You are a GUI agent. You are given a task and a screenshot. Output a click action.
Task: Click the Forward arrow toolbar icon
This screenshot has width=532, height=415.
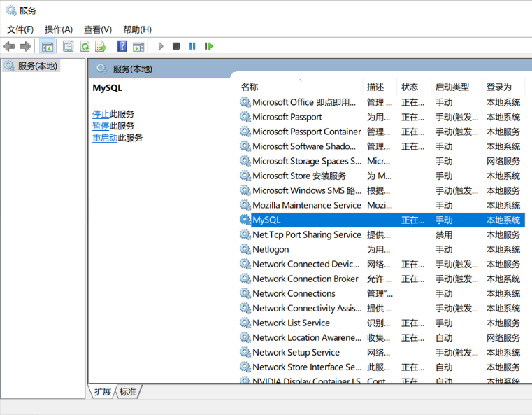(x=25, y=46)
